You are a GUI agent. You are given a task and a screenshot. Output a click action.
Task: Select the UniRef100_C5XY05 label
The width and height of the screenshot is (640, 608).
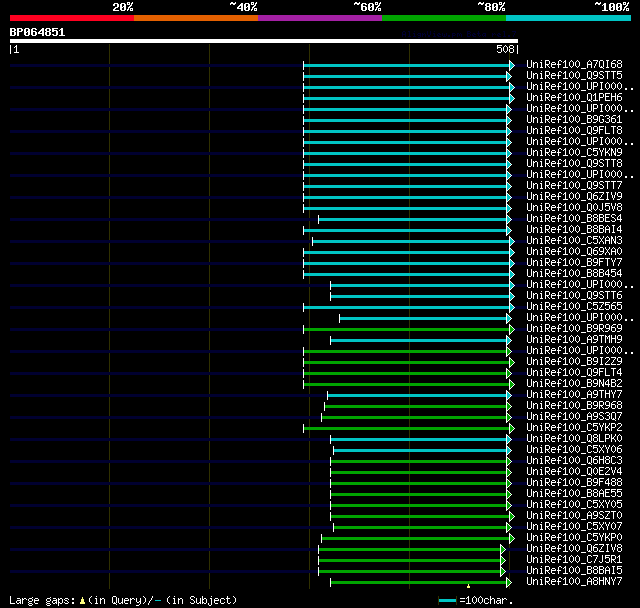pos(574,505)
